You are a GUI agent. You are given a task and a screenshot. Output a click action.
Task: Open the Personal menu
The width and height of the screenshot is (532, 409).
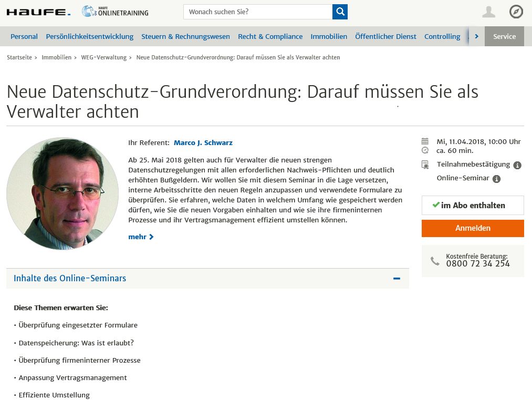24,36
